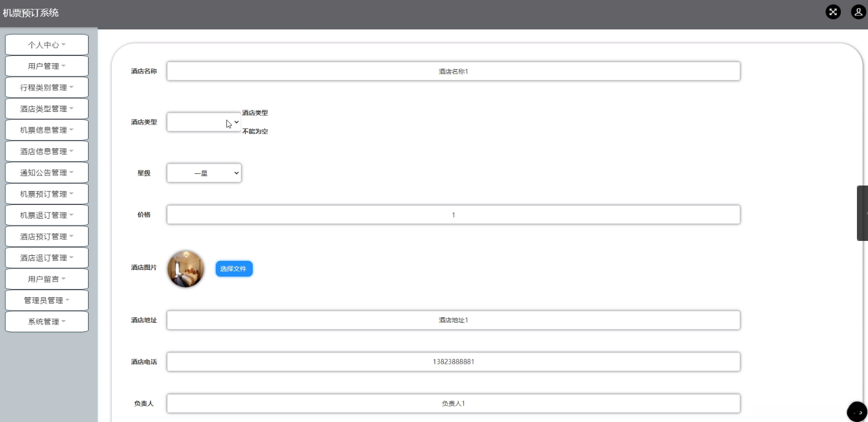Open the 用户留言 menu
This screenshot has height=422, width=868.
(46, 279)
